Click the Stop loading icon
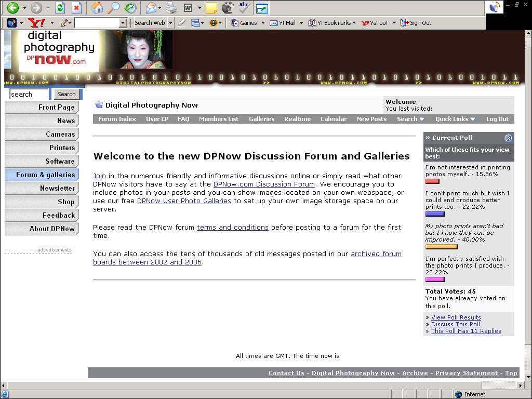This screenshot has width=532, height=399. coord(76,8)
